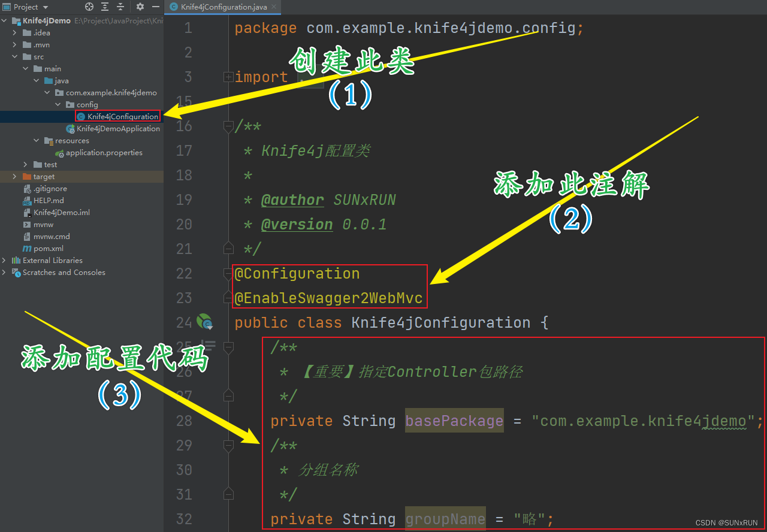Click the .idea folder icon

(x=27, y=33)
